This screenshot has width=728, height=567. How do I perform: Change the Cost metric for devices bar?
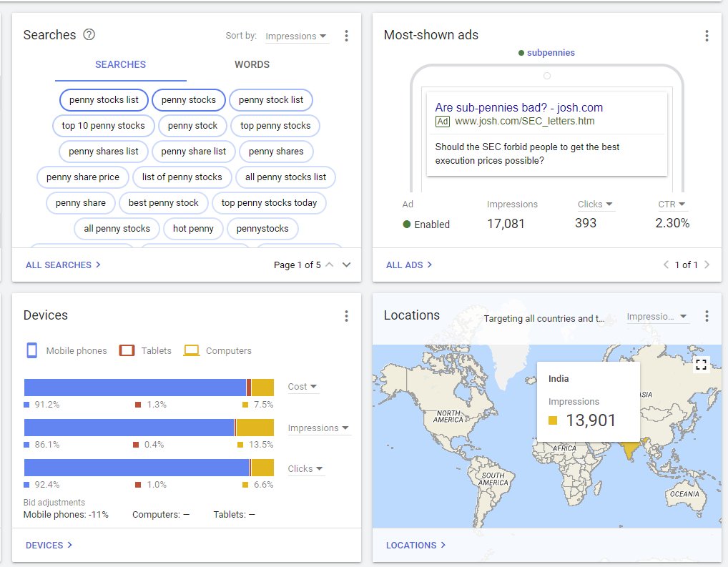pos(302,387)
